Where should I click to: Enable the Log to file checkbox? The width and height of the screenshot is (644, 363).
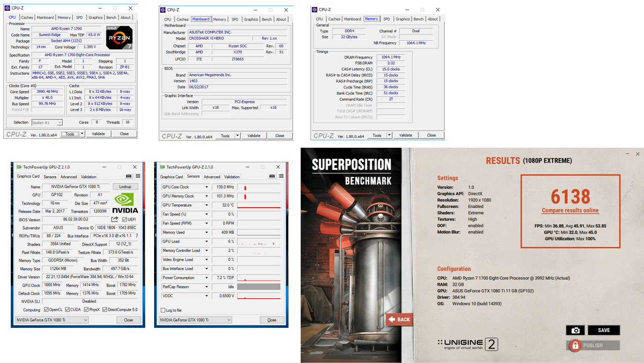tap(163, 310)
